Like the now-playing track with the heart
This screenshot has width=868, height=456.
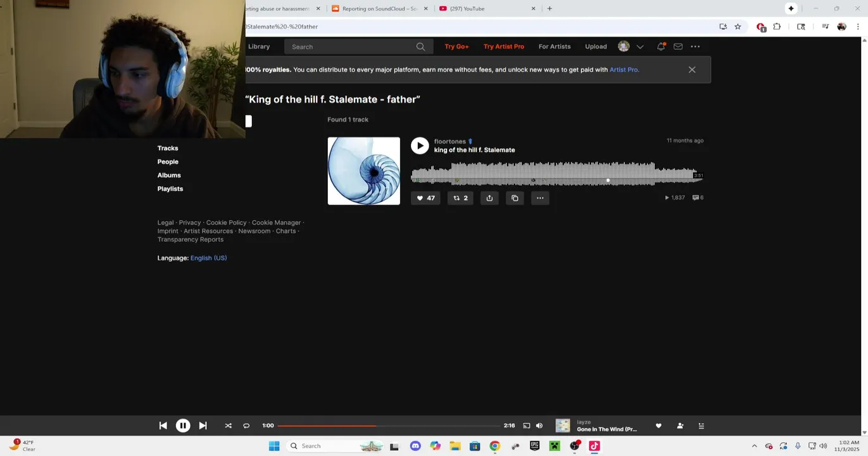658,426
